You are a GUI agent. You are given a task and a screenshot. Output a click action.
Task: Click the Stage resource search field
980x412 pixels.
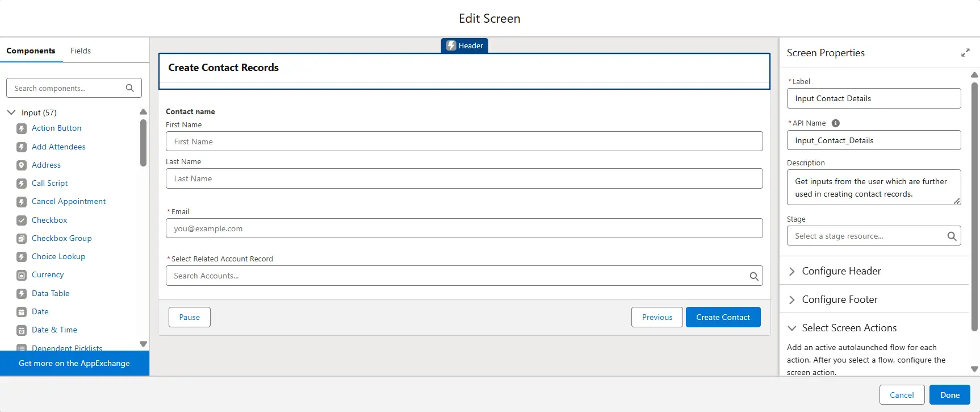[x=866, y=236]
